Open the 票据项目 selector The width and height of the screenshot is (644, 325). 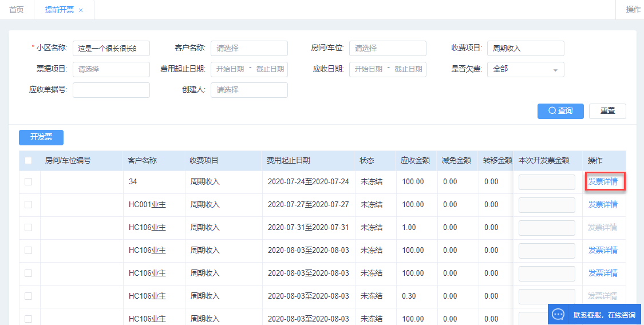coord(111,69)
